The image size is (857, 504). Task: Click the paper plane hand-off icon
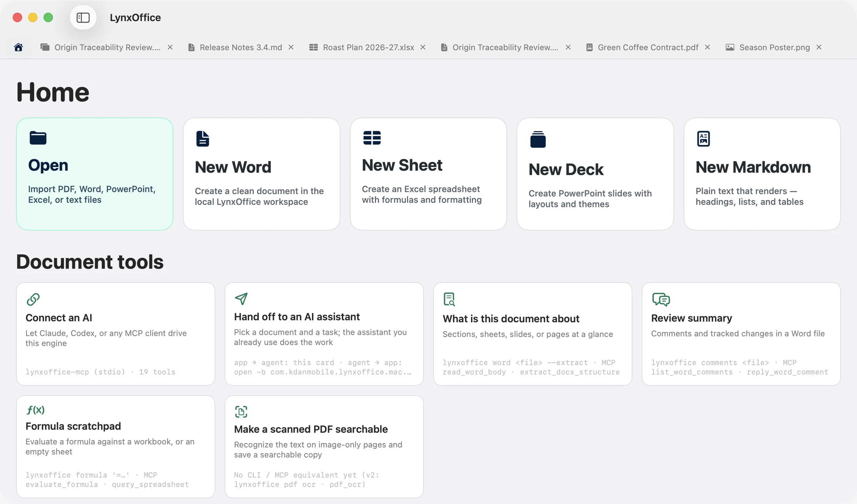(x=241, y=298)
